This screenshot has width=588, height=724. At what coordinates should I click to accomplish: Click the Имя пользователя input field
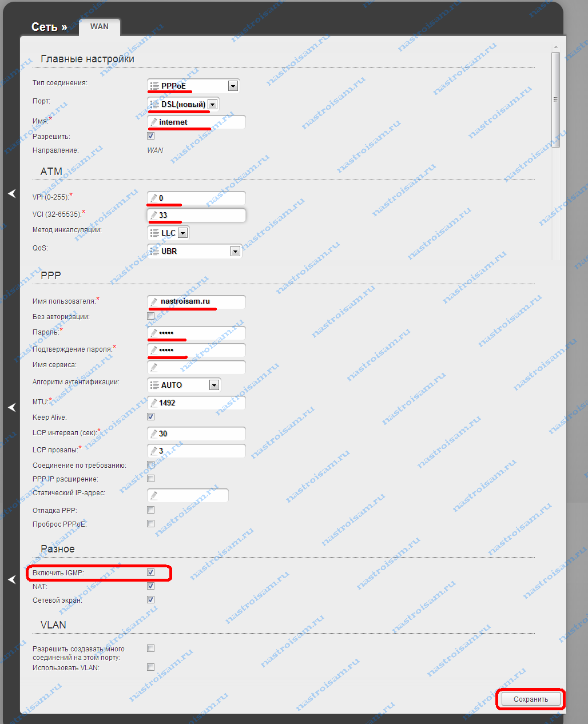point(196,301)
